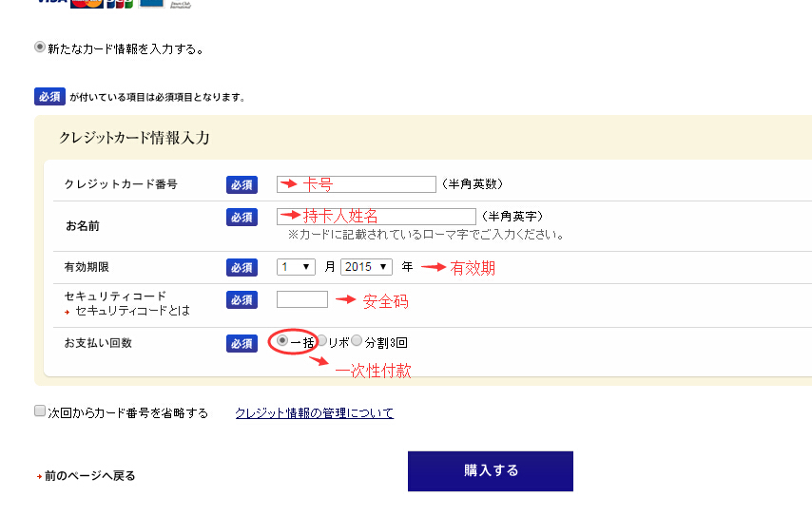Click 必須 badge in the お名前 row
Screen dimensions: 812x516
pos(242,217)
